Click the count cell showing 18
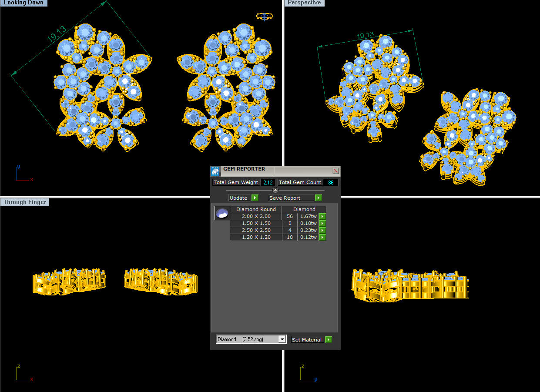Image resolution: width=540 pixels, height=392 pixels. click(x=290, y=237)
